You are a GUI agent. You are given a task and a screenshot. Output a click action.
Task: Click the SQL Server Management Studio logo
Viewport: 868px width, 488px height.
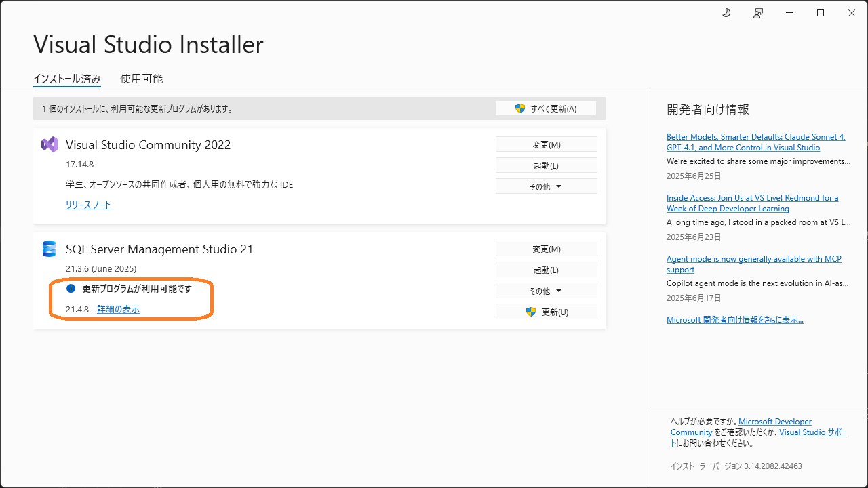click(x=49, y=249)
